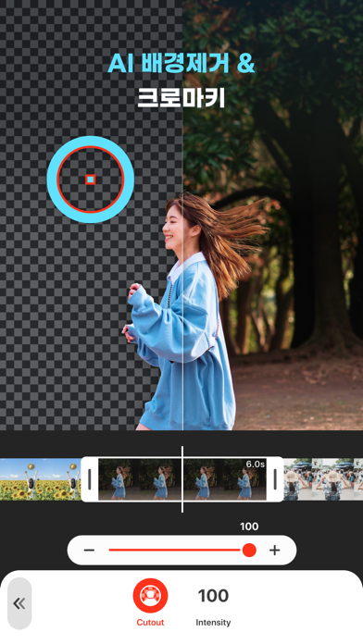Click the red intensity slider handle
The height and width of the screenshot is (644, 363).
(249, 550)
